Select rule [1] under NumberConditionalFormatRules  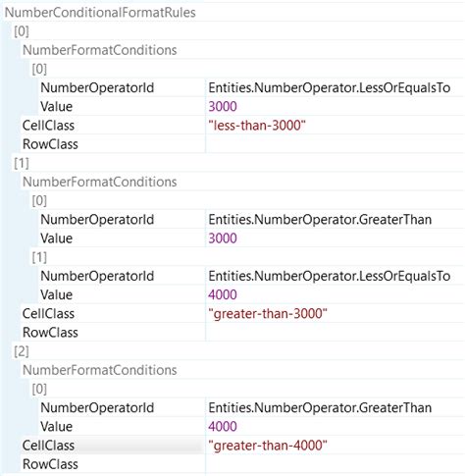click(x=22, y=163)
